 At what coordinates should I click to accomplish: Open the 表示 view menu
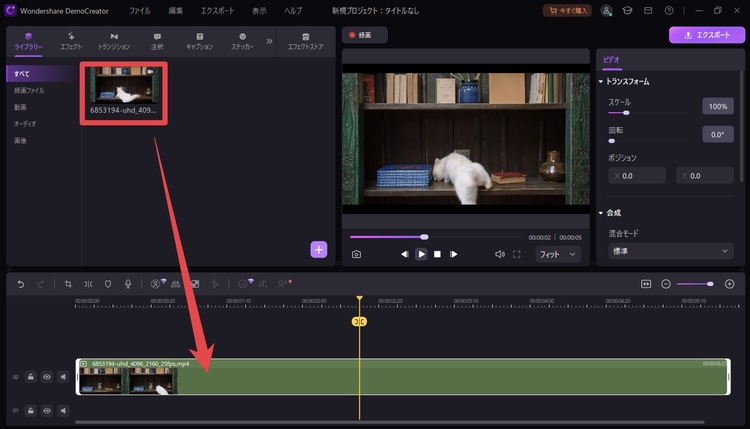click(259, 11)
